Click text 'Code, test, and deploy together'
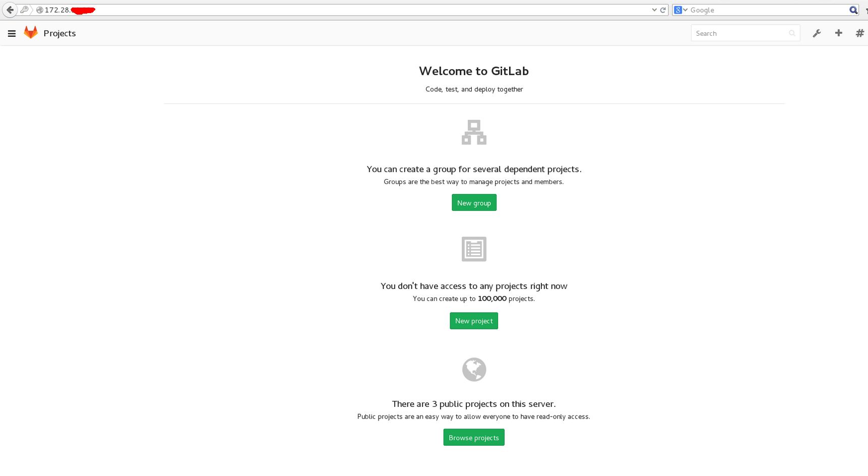This screenshot has height=476, width=868. 474,89
